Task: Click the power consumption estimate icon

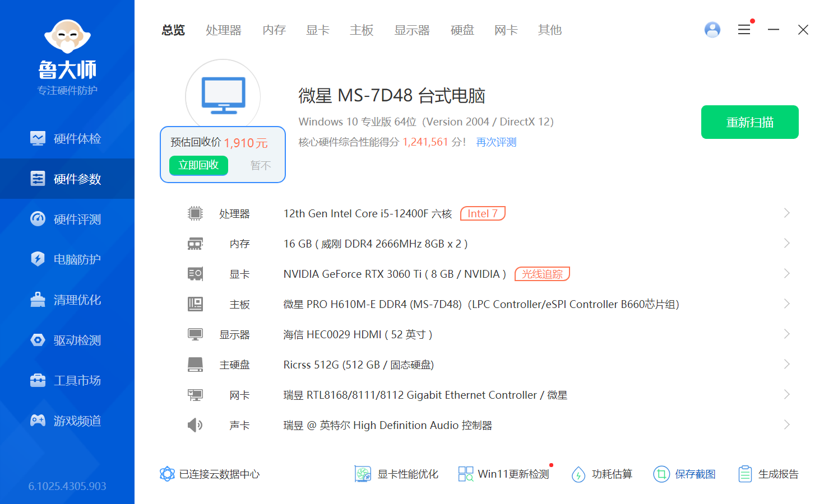Action: pos(578,474)
